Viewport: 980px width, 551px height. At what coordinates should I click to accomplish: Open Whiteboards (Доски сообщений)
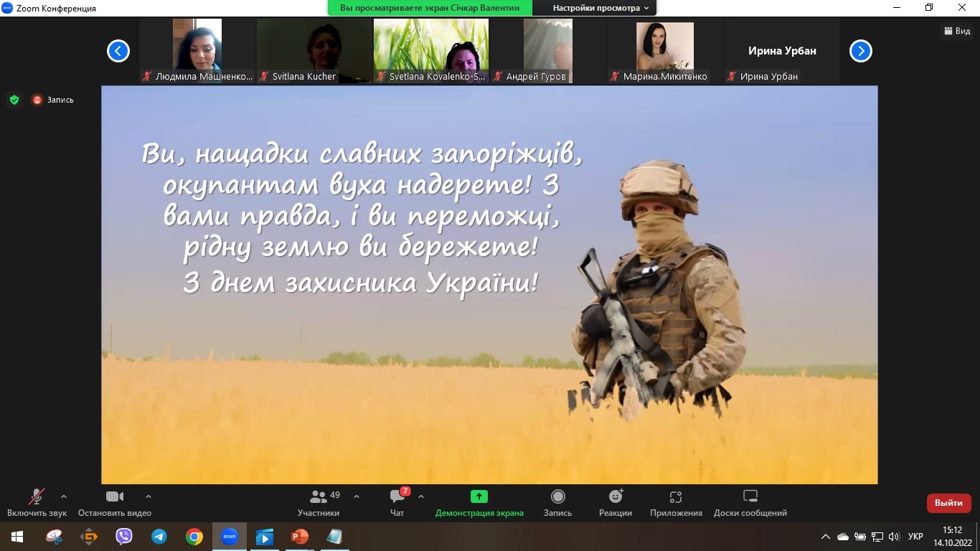pyautogui.click(x=750, y=503)
